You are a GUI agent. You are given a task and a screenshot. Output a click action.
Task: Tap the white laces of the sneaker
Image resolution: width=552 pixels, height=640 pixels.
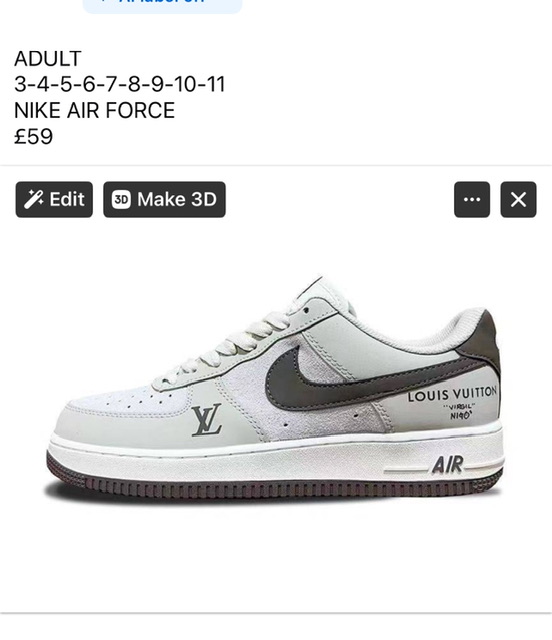pyautogui.click(x=229, y=347)
